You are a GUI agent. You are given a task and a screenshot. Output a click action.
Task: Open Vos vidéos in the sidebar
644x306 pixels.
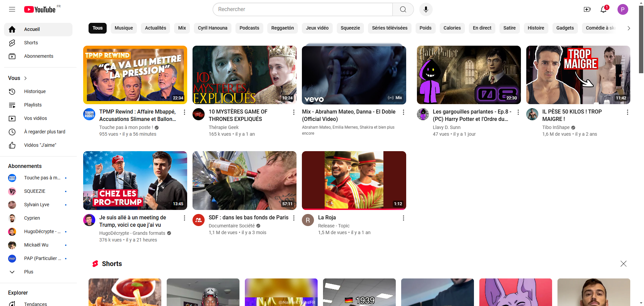tap(38, 118)
